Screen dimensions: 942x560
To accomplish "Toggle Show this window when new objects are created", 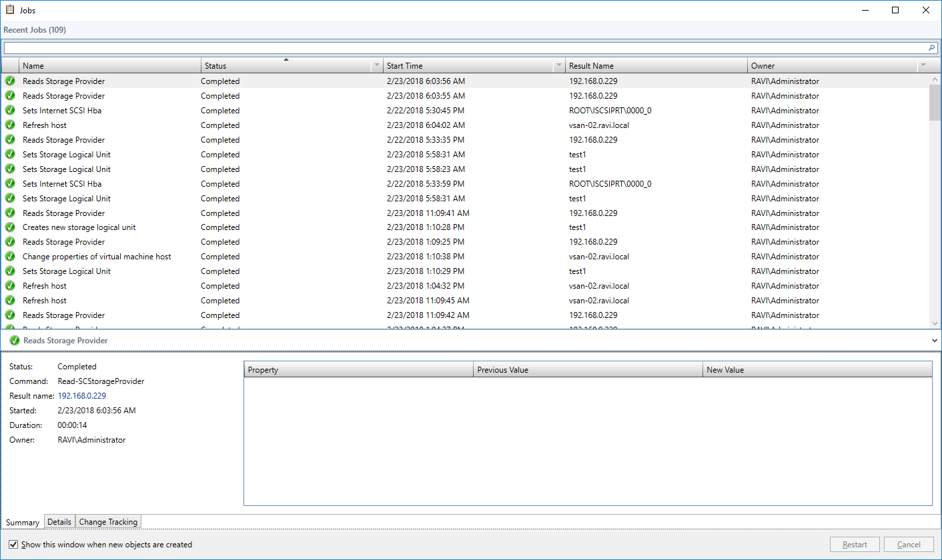I will pos(13,545).
